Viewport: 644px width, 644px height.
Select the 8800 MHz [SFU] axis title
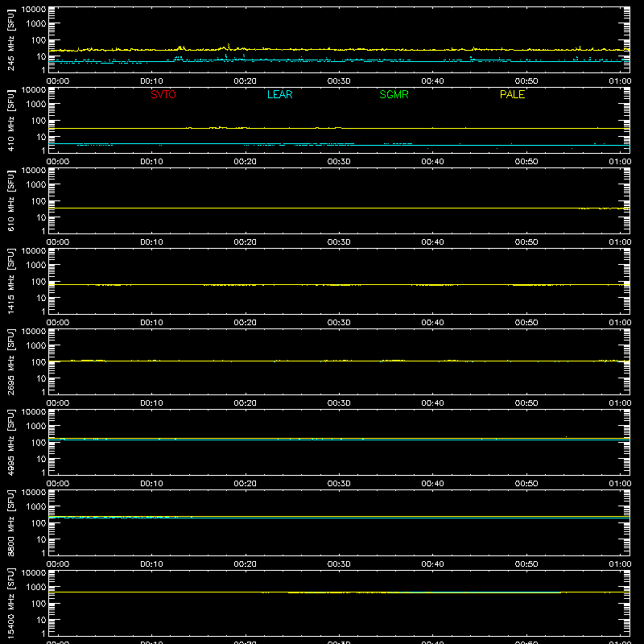pos(11,522)
